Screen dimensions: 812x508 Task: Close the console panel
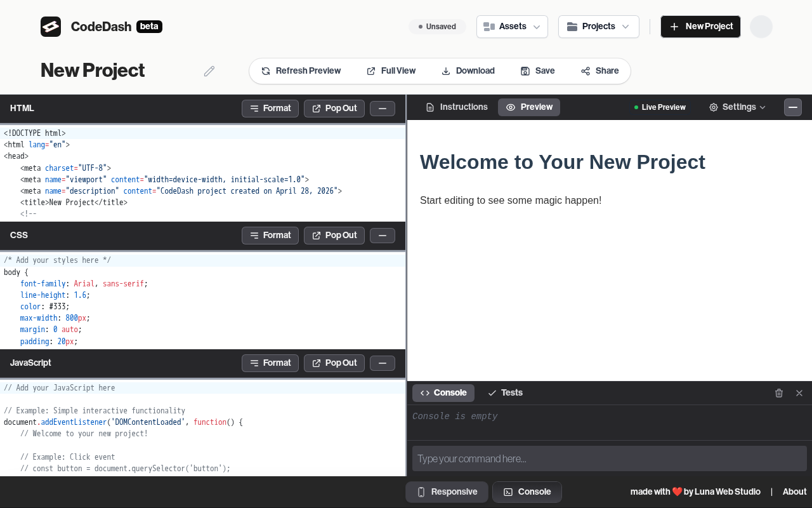(x=799, y=393)
